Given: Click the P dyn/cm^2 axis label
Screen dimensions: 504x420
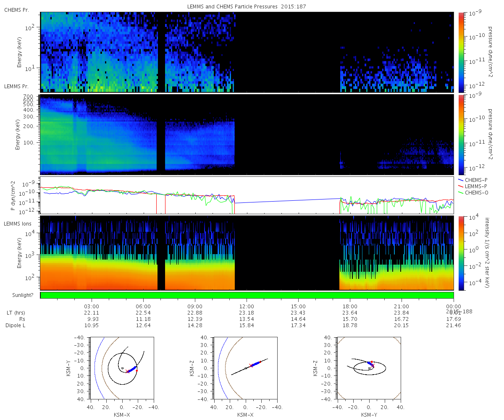Looking at the screenshot, I should [13, 195].
